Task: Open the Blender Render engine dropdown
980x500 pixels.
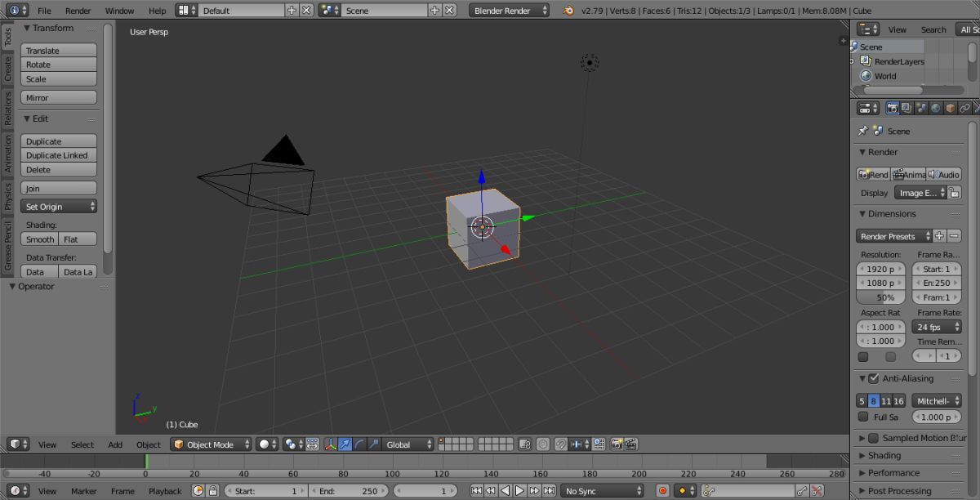Action: 510,11
